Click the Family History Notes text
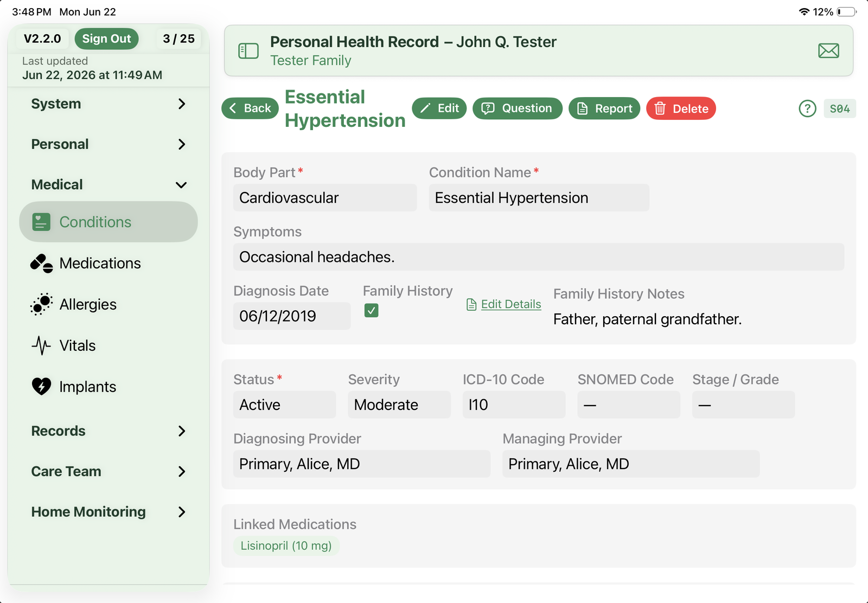Viewport: 868px width, 603px height. point(647,319)
